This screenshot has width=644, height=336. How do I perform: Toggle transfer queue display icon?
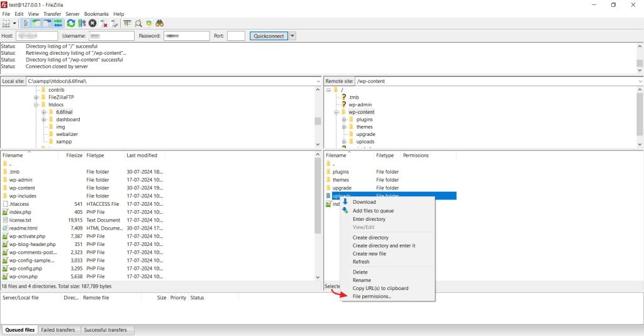pyautogui.click(x=58, y=23)
